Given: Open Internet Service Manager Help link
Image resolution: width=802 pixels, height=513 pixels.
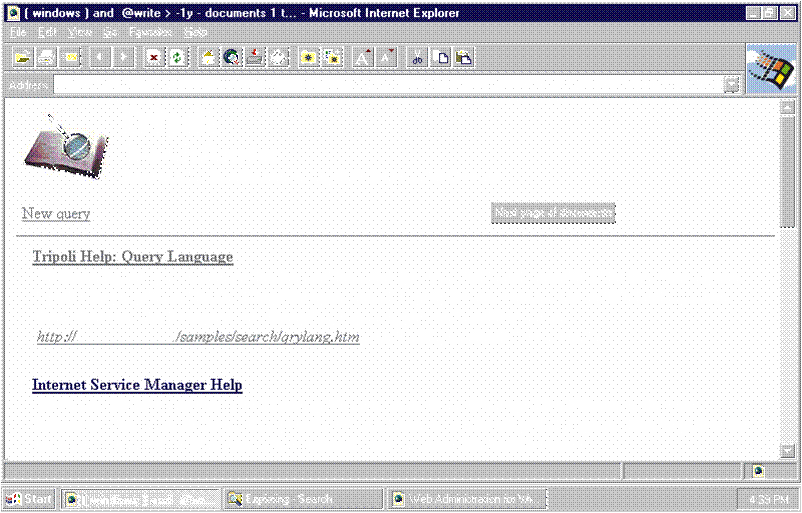Looking at the screenshot, I should click(x=137, y=385).
